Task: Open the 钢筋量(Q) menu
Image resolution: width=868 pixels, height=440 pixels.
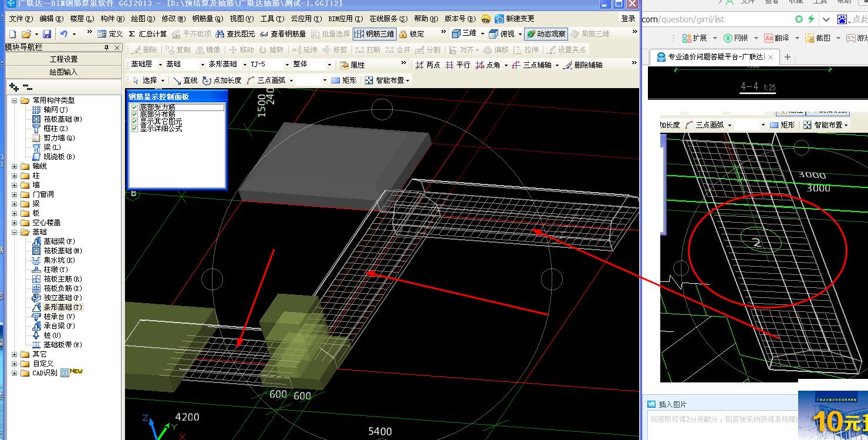Action: (x=208, y=19)
